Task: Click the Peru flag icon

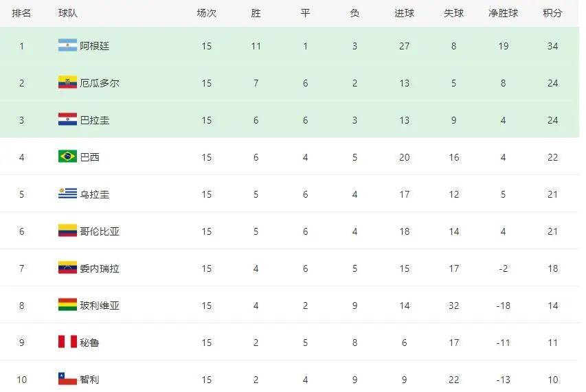Action: tap(67, 342)
